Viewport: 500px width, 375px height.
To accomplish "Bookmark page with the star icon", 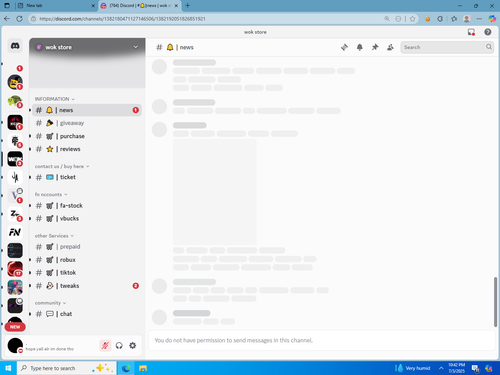I will click(x=412, y=19).
